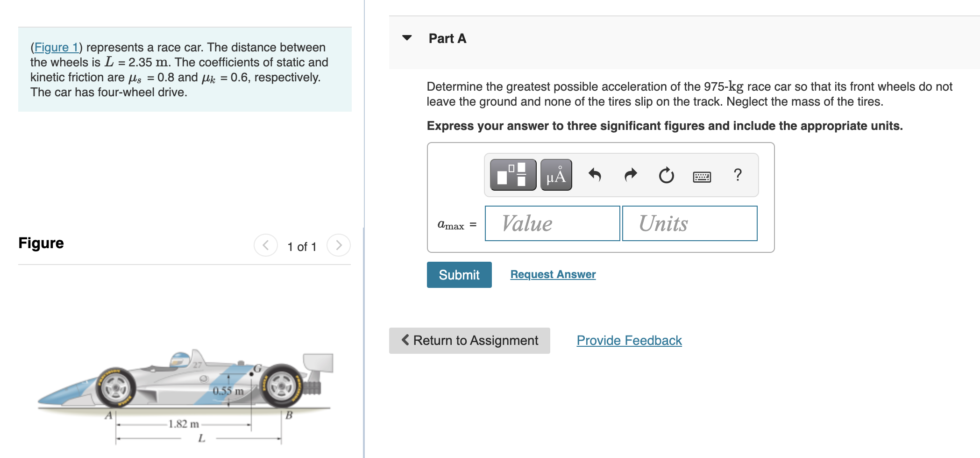Open help via the question mark icon
980x458 pixels.
click(x=737, y=175)
